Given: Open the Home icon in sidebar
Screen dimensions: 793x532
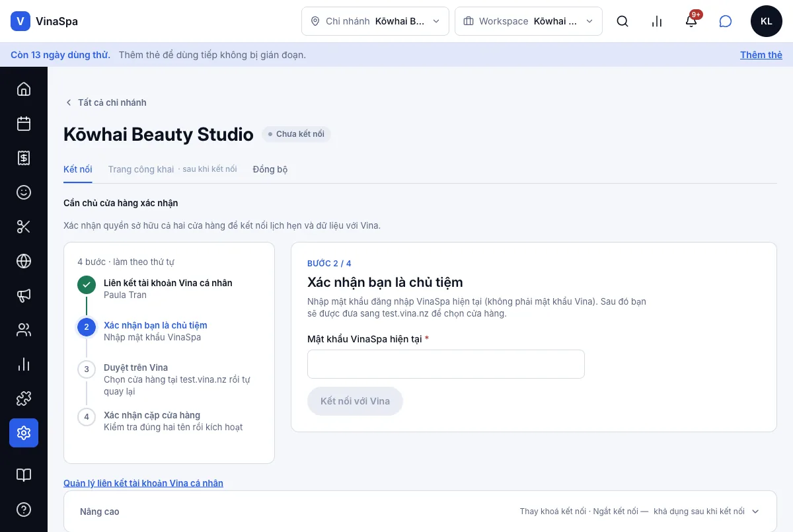Looking at the screenshot, I should tap(24, 89).
